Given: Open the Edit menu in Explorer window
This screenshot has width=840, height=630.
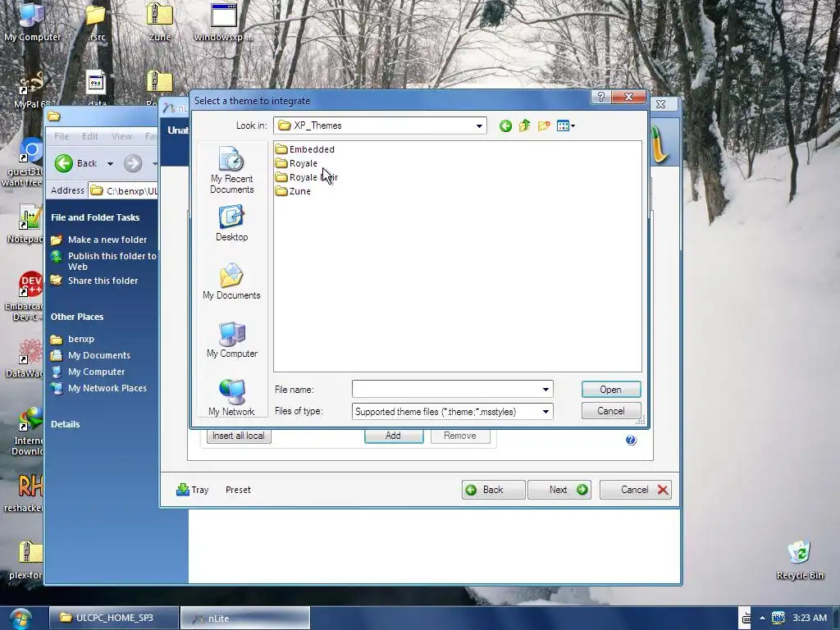Looking at the screenshot, I should point(90,137).
